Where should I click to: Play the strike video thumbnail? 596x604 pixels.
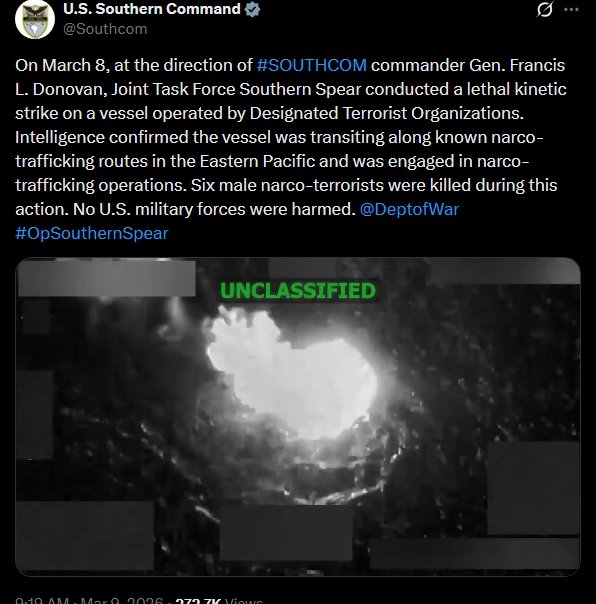pyautogui.click(x=298, y=416)
